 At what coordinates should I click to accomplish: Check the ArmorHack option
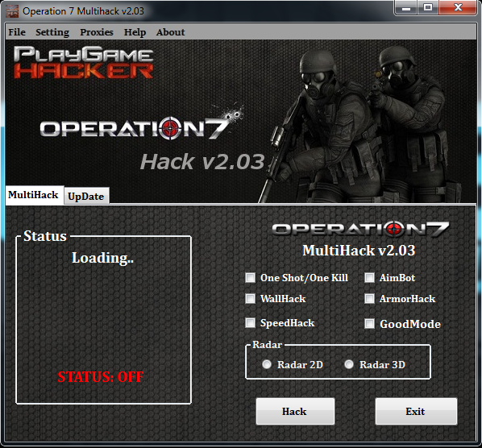click(369, 298)
